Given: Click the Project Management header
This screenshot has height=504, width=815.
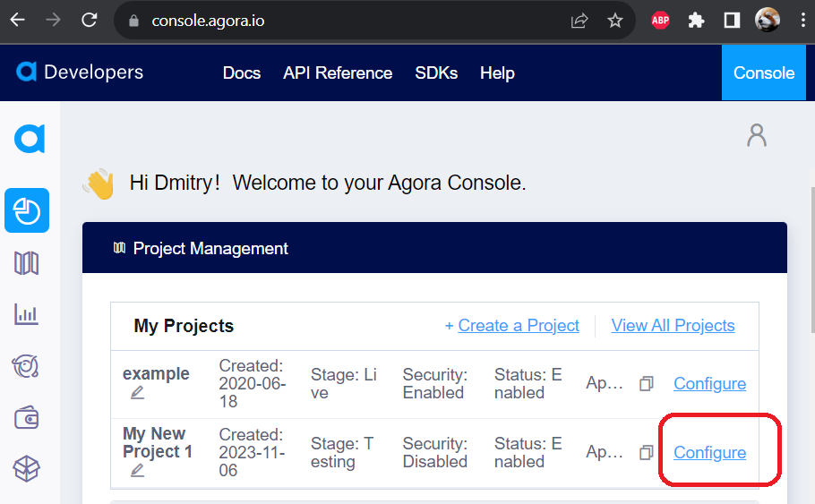Looking at the screenshot, I should tap(434, 248).
